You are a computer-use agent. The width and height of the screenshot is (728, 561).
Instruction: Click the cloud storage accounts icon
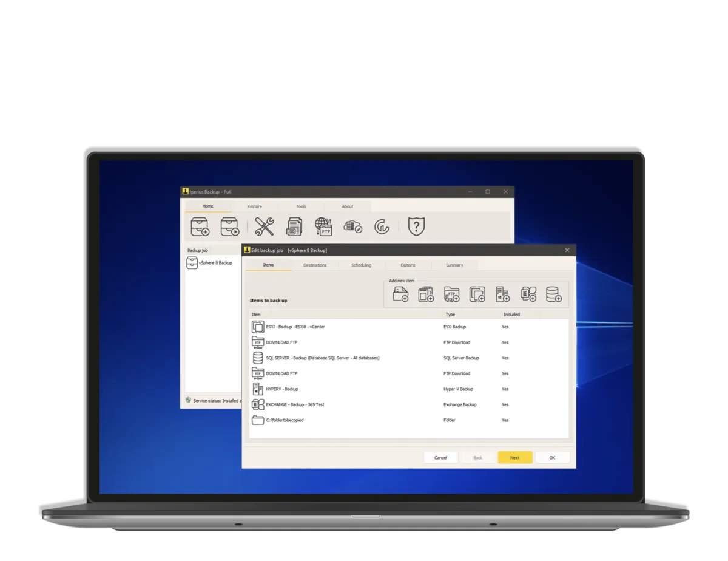(352, 227)
